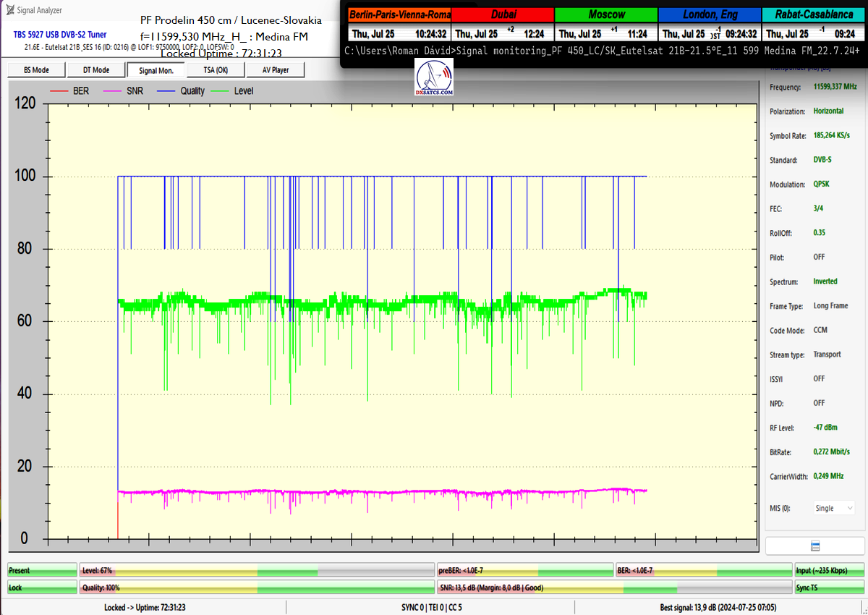Click the DXSATCS.COM satellite dish logo
The height and width of the screenshot is (615, 868).
click(x=435, y=78)
